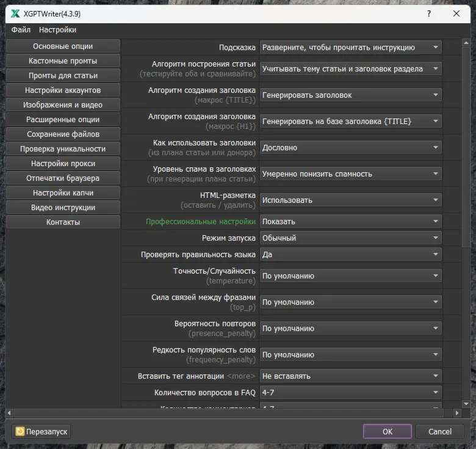476x449 pixels.
Task: Open the Дословно headers usage dropdown
Action: pos(351,148)
